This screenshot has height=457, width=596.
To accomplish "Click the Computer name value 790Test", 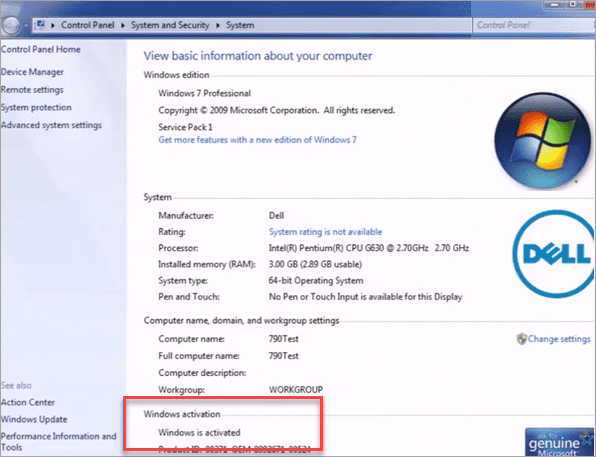I will click(284, 339).
